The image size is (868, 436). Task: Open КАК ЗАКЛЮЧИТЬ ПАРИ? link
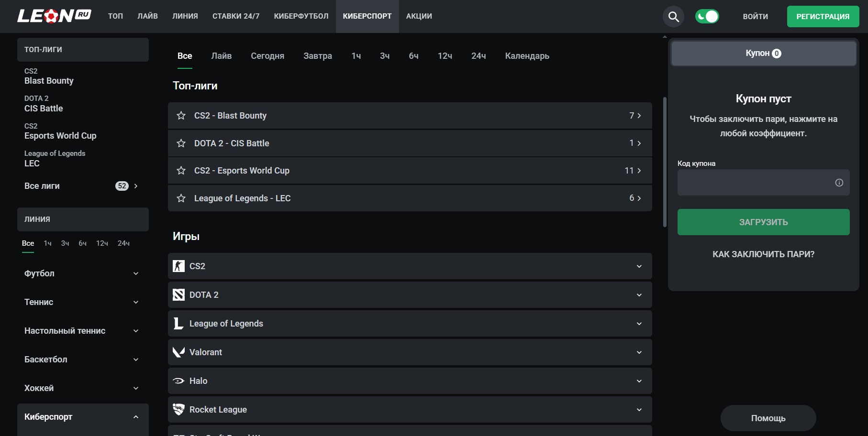tap(764, 254)
